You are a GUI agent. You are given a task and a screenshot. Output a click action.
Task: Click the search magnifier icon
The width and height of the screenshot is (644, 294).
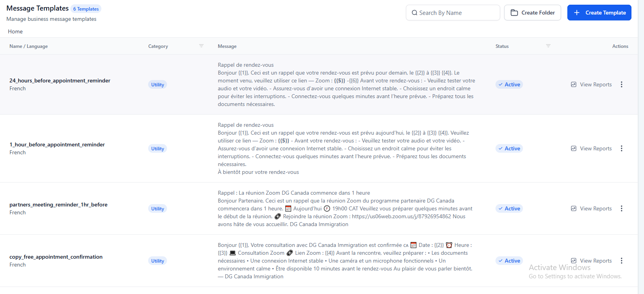(x=414, y=13)
